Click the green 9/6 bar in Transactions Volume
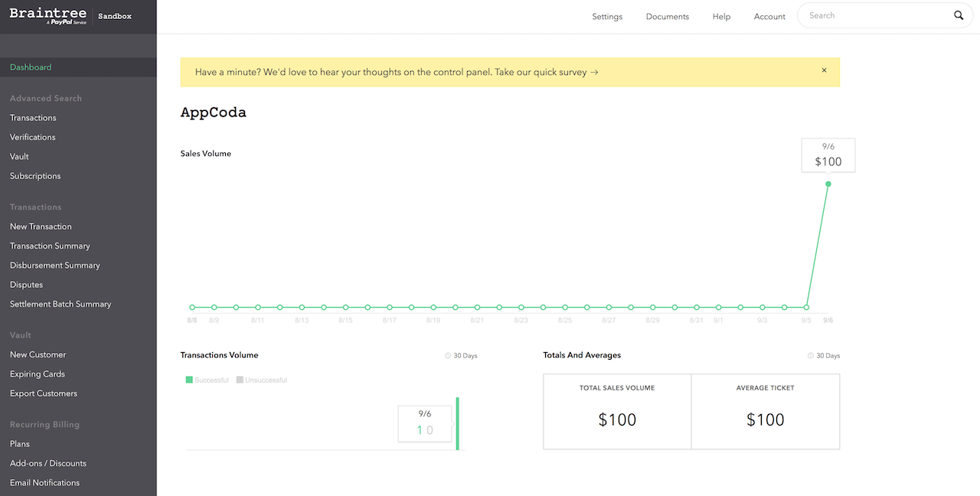The width and height of the screenshot is (980, 496). coord(458,423)
